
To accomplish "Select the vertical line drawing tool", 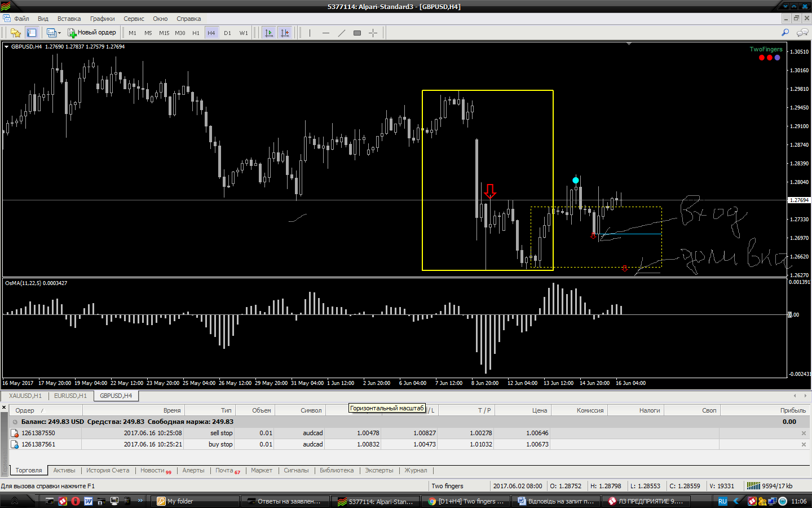I will tap(310, 33).
